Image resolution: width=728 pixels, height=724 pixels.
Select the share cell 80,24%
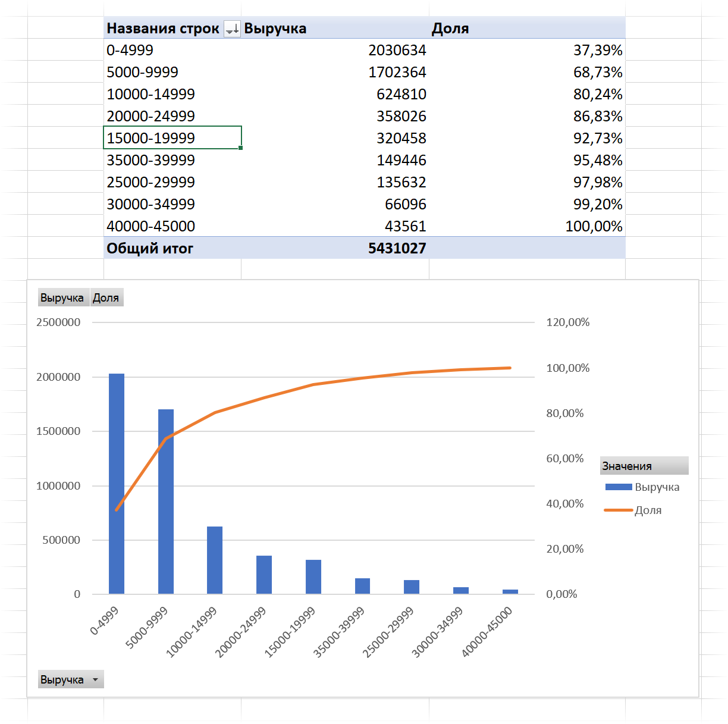tap(527, 95)
